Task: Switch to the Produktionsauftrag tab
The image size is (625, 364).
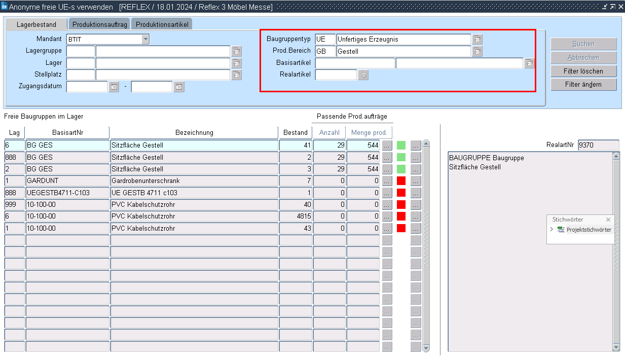Action: [x=99, y=24]
